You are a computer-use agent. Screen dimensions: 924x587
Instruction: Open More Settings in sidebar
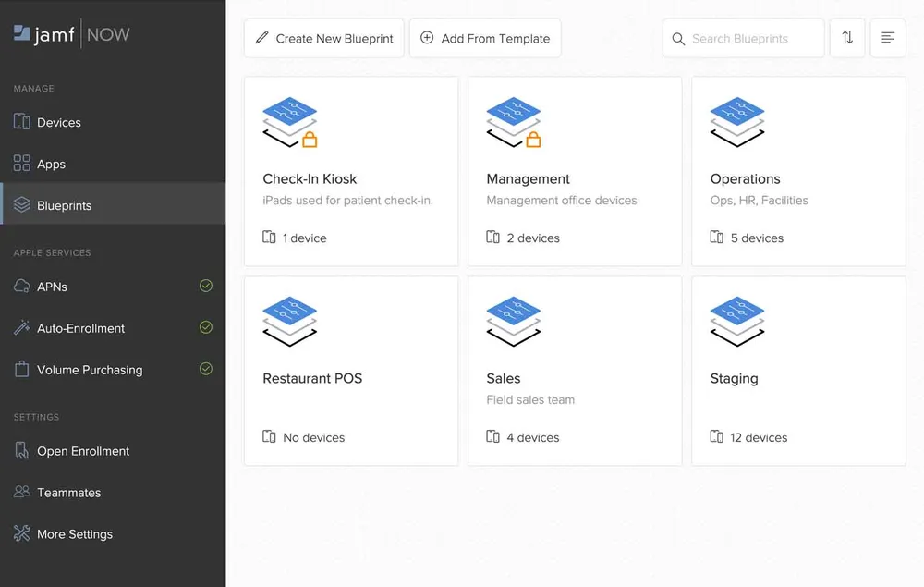(74, 534)
